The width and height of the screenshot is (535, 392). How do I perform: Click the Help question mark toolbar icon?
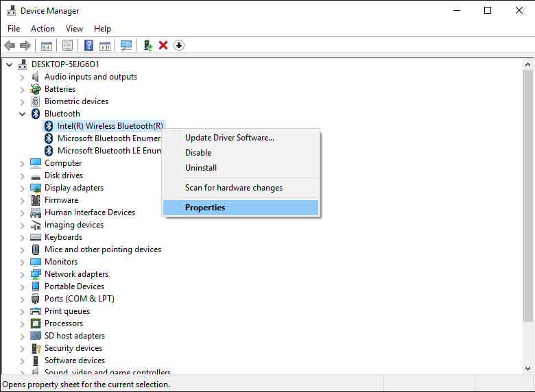(88, 45)
